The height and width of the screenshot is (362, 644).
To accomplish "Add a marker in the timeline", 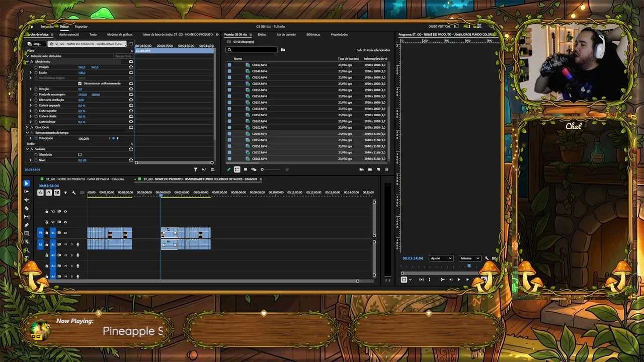I will [65, 193].
